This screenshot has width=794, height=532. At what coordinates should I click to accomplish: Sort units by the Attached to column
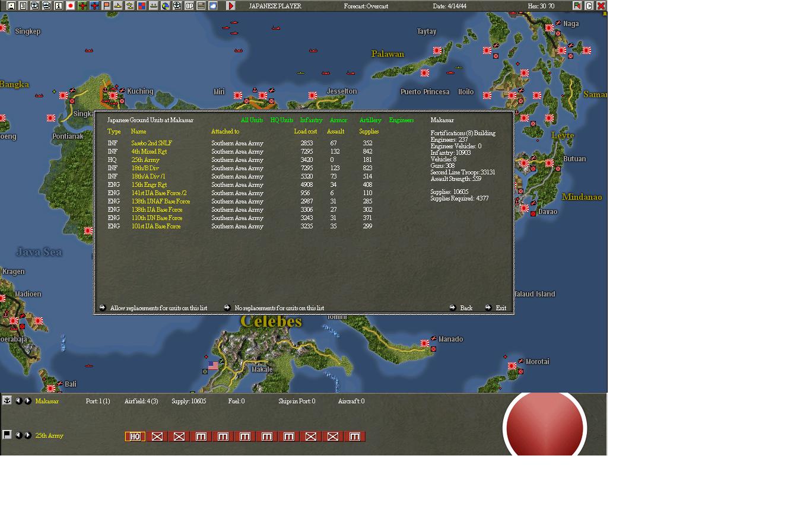[225, 132]
